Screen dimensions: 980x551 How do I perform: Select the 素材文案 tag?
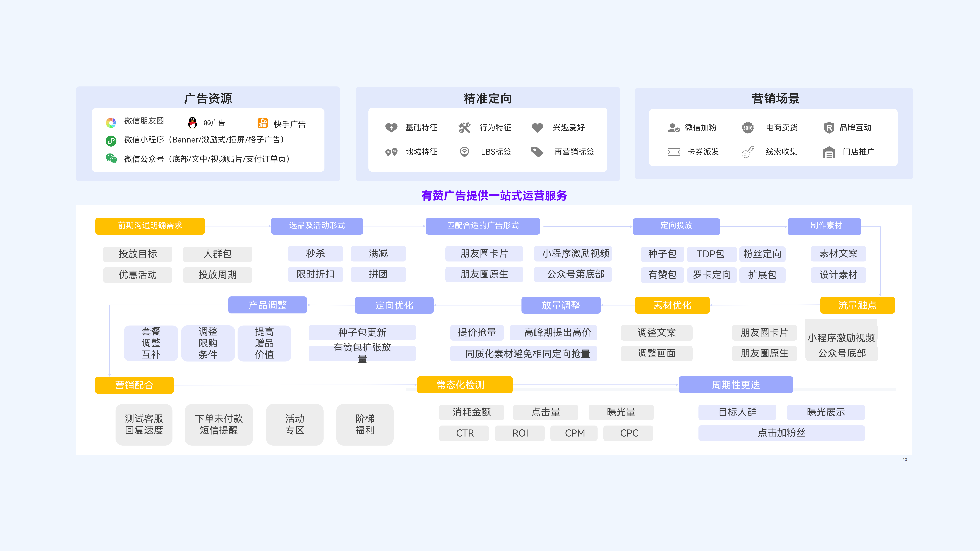coord(838,254)
